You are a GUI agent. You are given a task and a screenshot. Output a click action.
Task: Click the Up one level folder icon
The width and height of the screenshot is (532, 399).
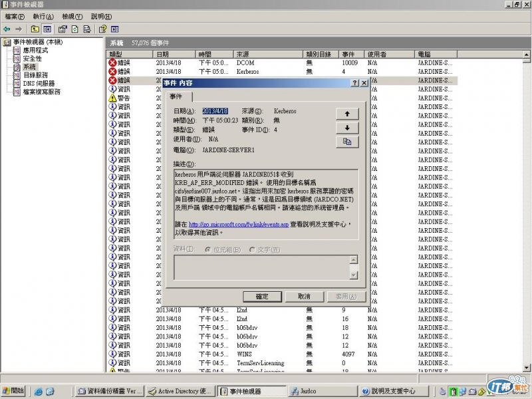click(35, 29)
